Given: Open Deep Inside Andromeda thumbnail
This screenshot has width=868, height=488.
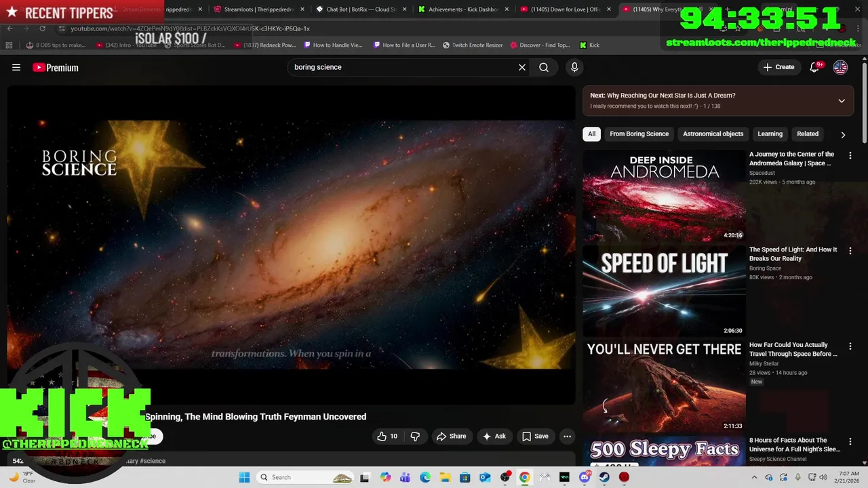Looking at the screenshot, I should pos(664,196).
